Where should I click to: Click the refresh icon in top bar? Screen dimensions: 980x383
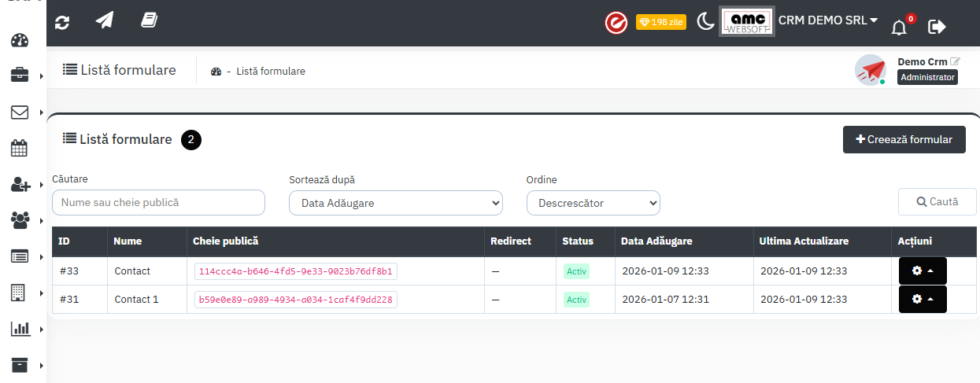click(x=62, y=22)
